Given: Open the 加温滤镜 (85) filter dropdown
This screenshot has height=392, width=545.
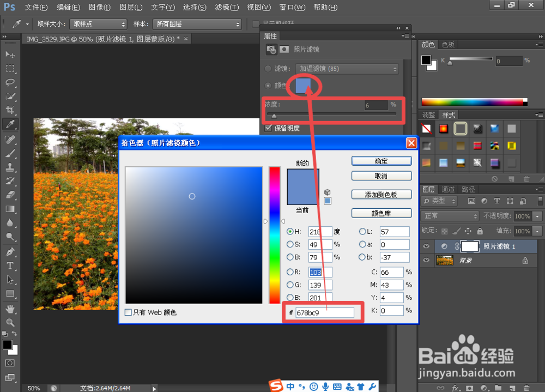Looking at the screenshot, I should tap(347, 69).
